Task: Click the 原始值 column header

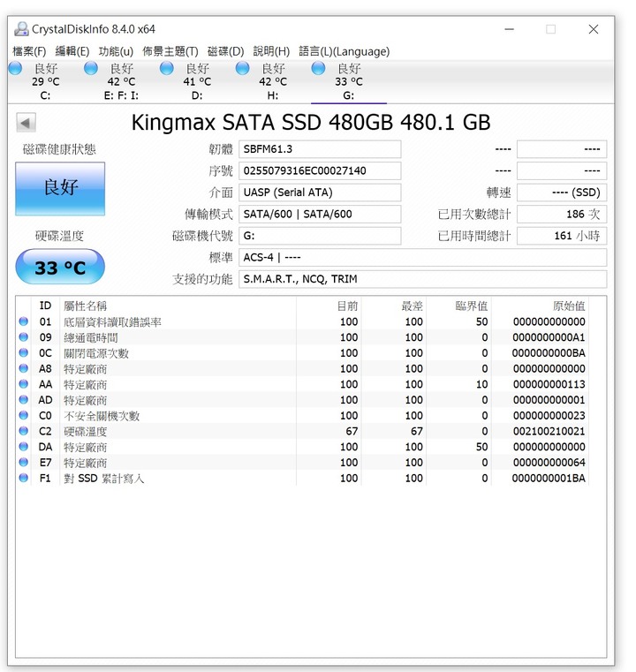Action: [540, 306]
